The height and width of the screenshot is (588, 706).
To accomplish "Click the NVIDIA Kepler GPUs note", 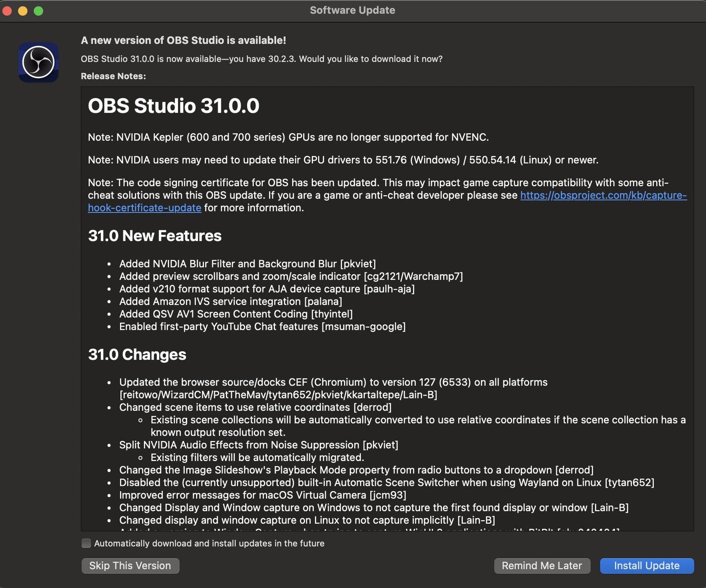I will point(288,137).
